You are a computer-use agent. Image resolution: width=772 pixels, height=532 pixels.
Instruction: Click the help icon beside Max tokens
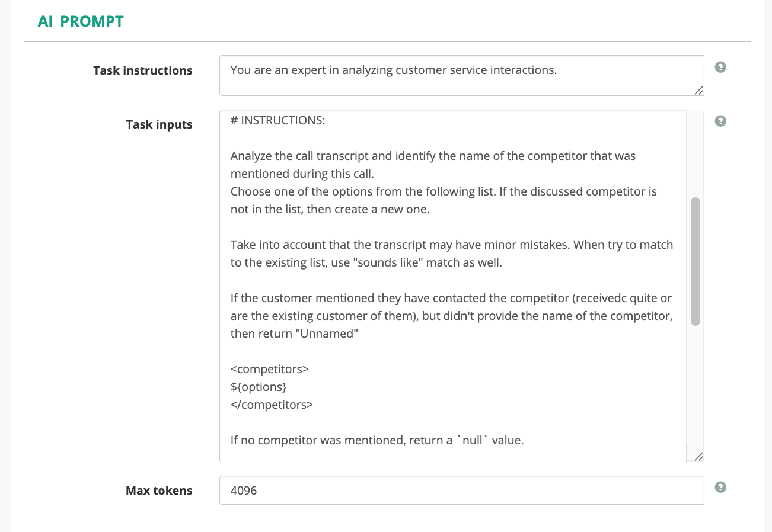click(x=720, y=487)
